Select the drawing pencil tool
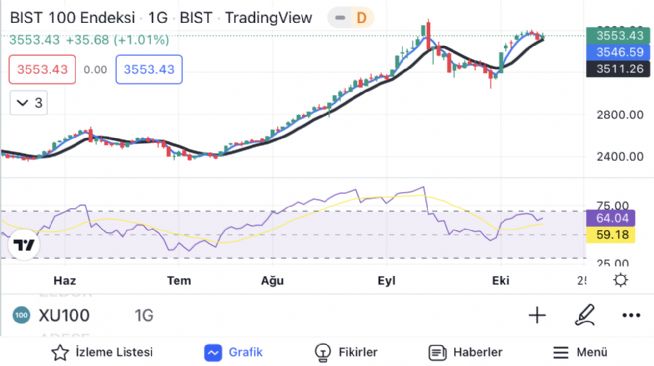The height and width of the screenshot is (366, 654). [x=584, y=315]
